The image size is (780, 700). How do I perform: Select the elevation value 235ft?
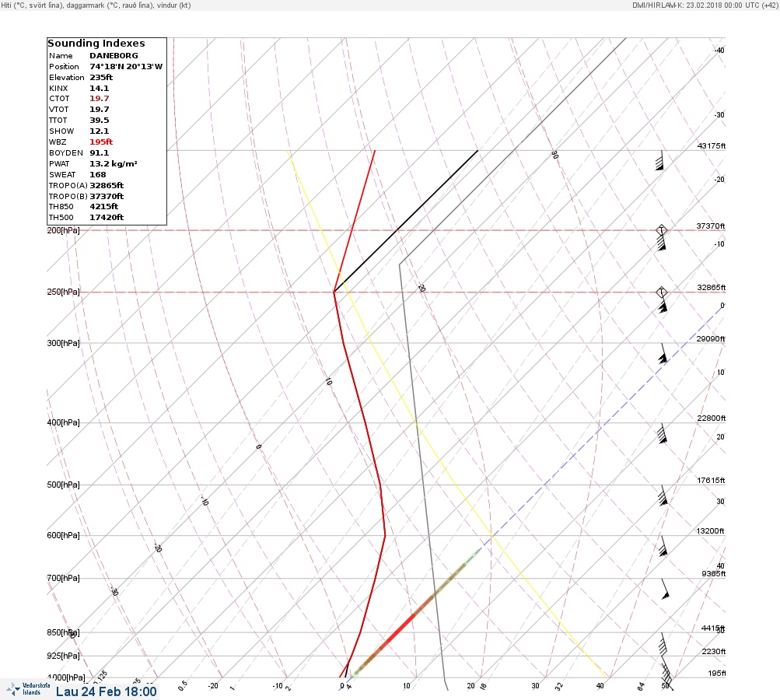(x=101, y=78)
